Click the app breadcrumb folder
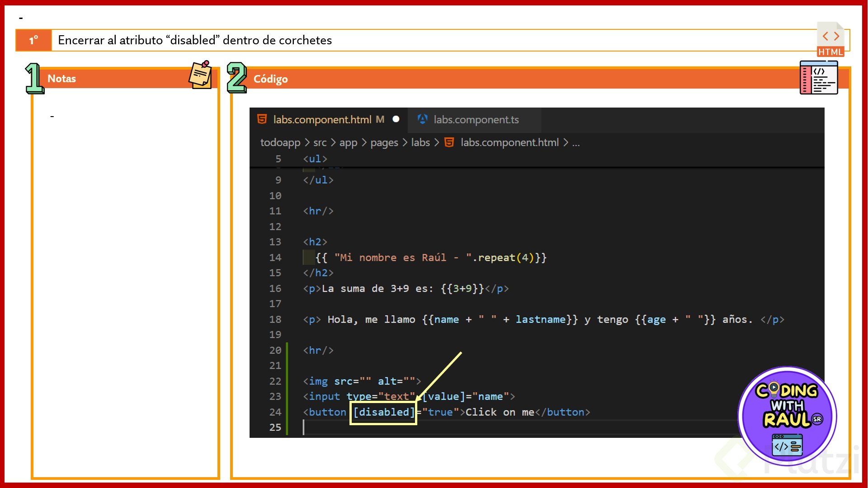This screenshot has width=868, height=488. coord(348,143)
